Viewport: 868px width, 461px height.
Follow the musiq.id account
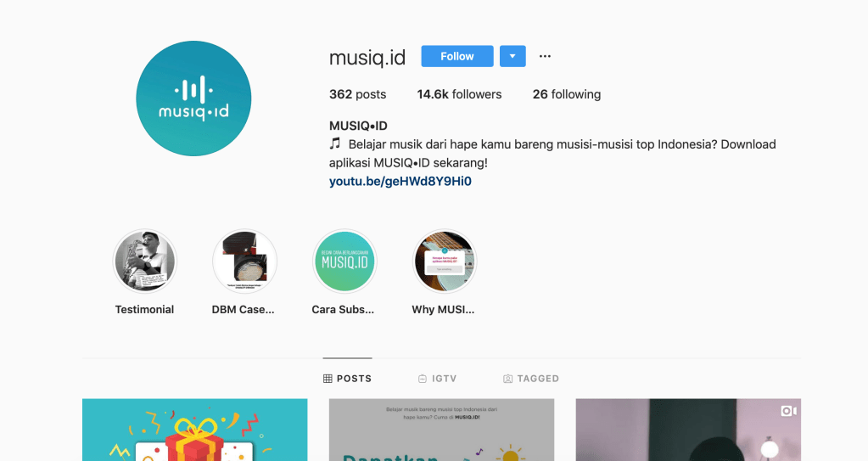[x=456, y=56]
